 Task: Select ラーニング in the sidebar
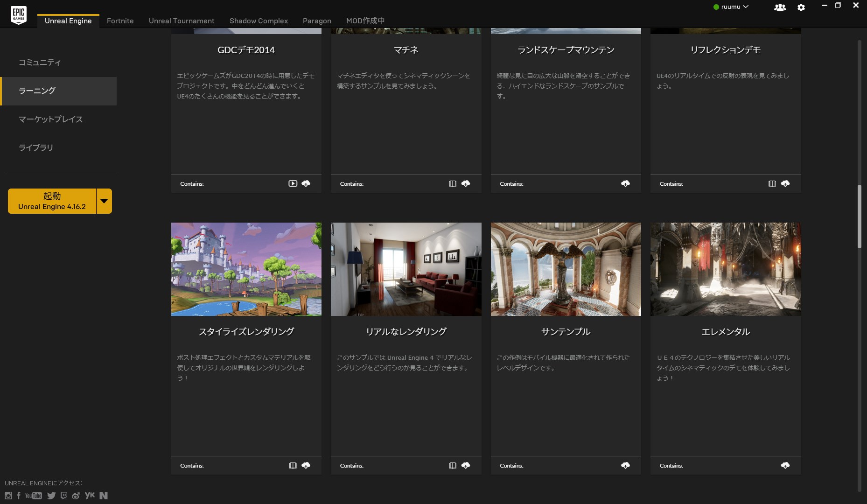click(58, 91)
